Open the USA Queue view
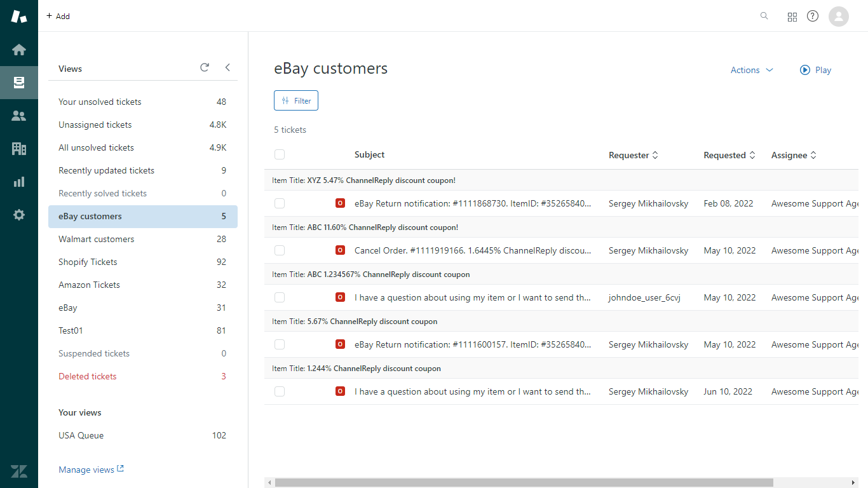868x488 pixels. click(143, 435)
